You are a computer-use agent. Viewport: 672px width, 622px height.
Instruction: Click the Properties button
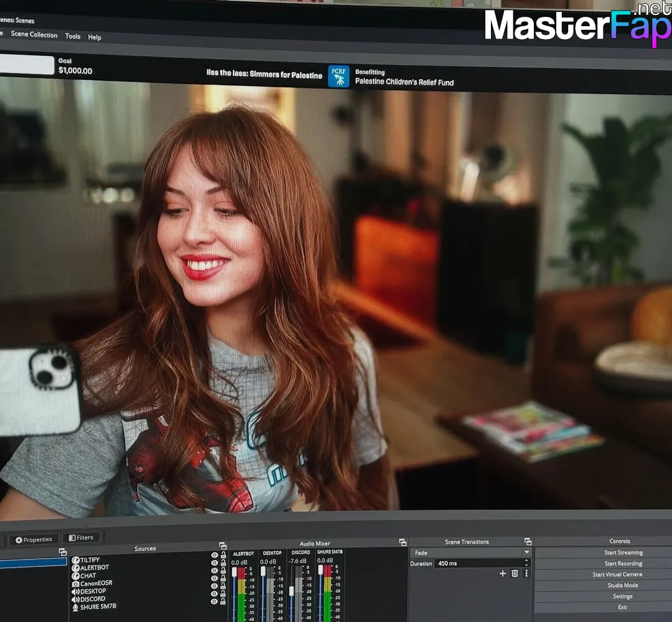[34, 539]
